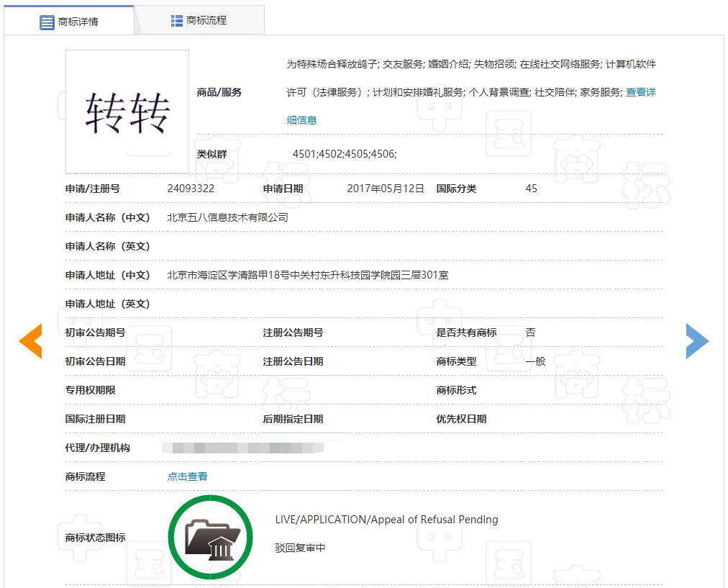
Task: Click the blurred agency name field
Action: [243, 448]
